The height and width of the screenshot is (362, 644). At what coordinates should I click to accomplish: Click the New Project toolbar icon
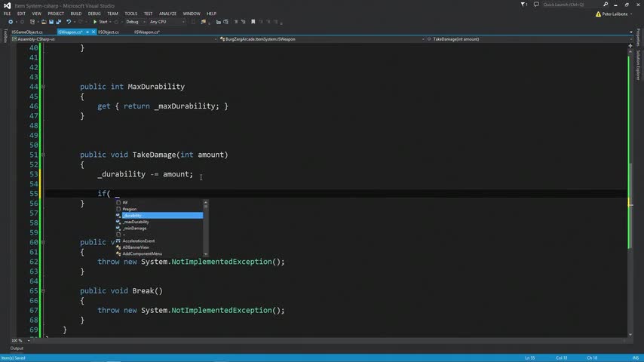(32, 22)
